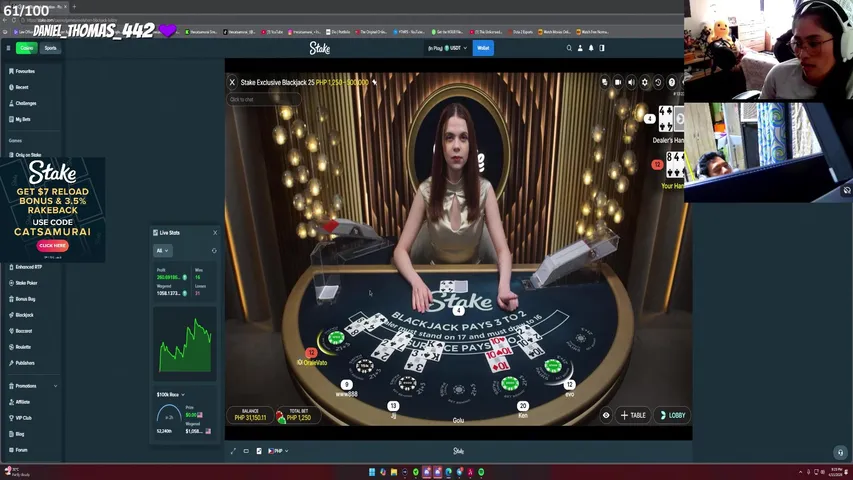Click the Stake logo in the header
This screenshot has height=480, width=853.
320,48
